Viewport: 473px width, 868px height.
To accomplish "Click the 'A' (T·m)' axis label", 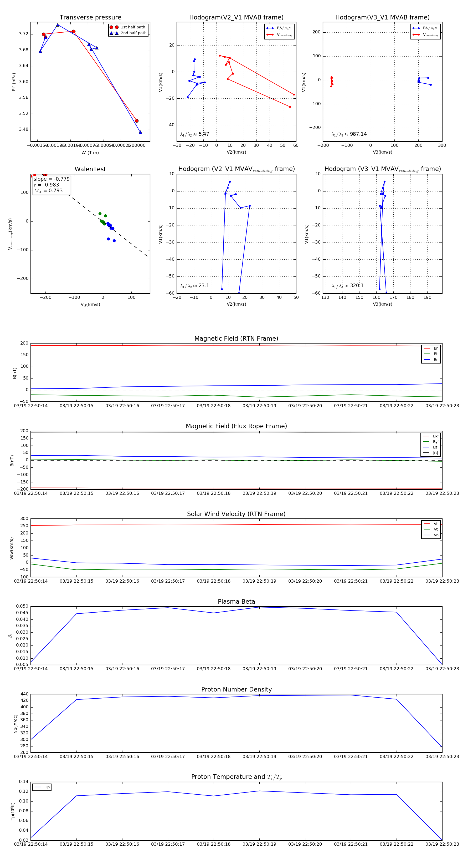I will pos(90,153).
